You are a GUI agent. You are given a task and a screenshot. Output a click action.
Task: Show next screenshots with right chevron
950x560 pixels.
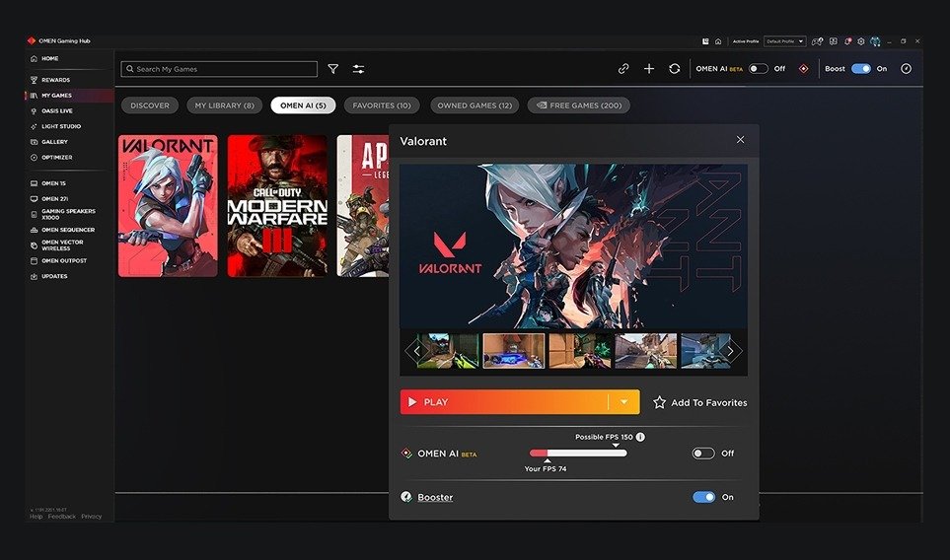[731, 351]
